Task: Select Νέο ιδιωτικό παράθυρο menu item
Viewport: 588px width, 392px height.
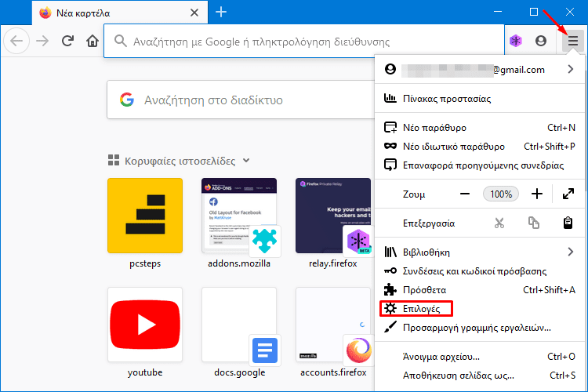Action: (480, 147)
